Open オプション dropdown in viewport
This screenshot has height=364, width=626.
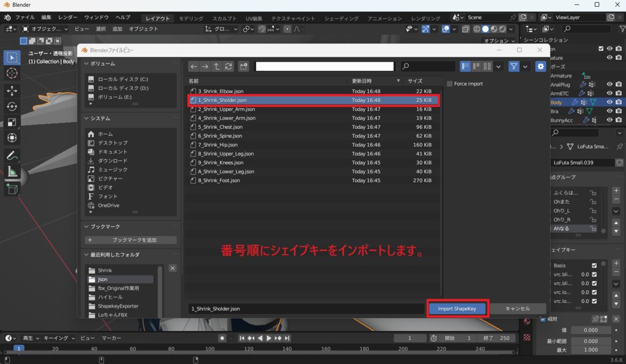[x=499, y=41]
